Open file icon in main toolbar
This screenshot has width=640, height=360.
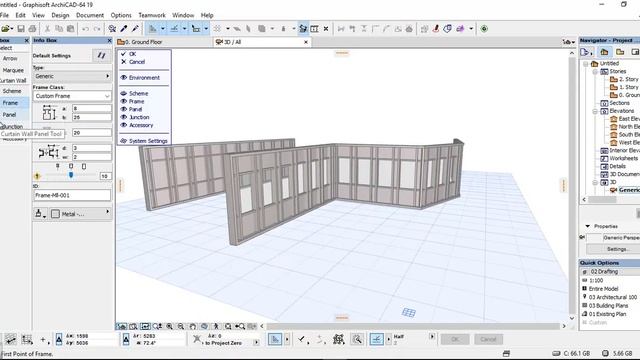6,29
